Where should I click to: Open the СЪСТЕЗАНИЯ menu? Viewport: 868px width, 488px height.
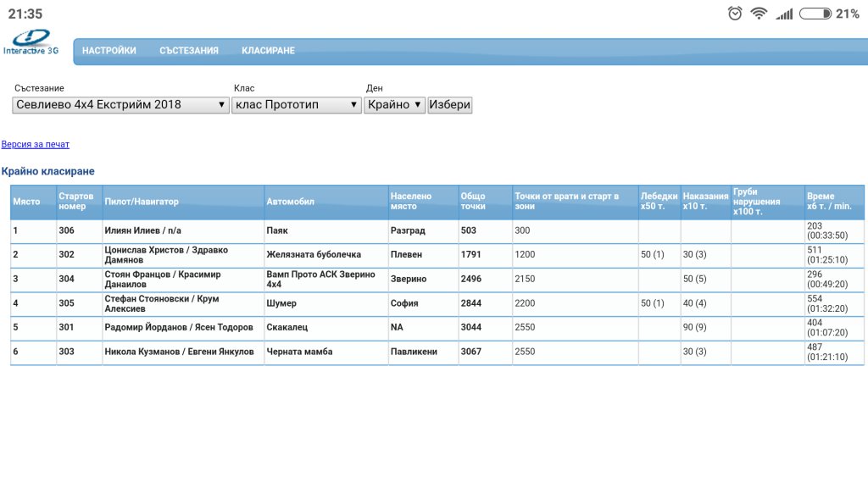click(189, 50)
